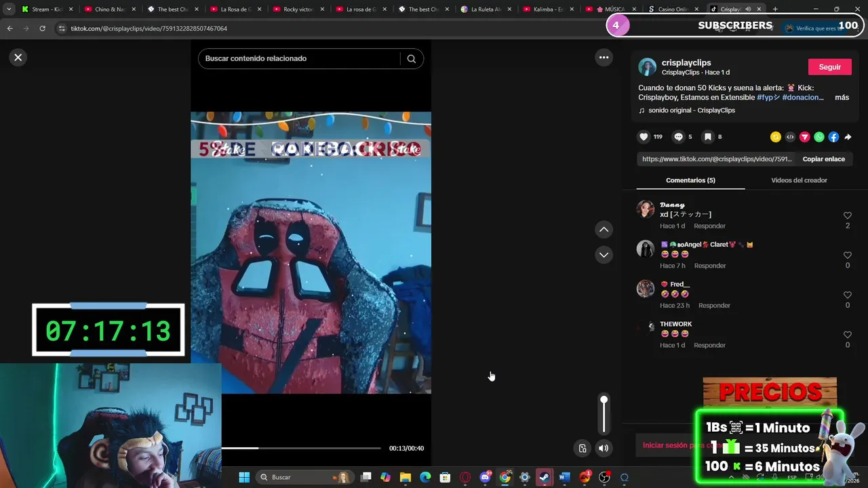Send to friends with red paper-plane icon
Screen dimensions: 868x488
[x=805, y=137]
